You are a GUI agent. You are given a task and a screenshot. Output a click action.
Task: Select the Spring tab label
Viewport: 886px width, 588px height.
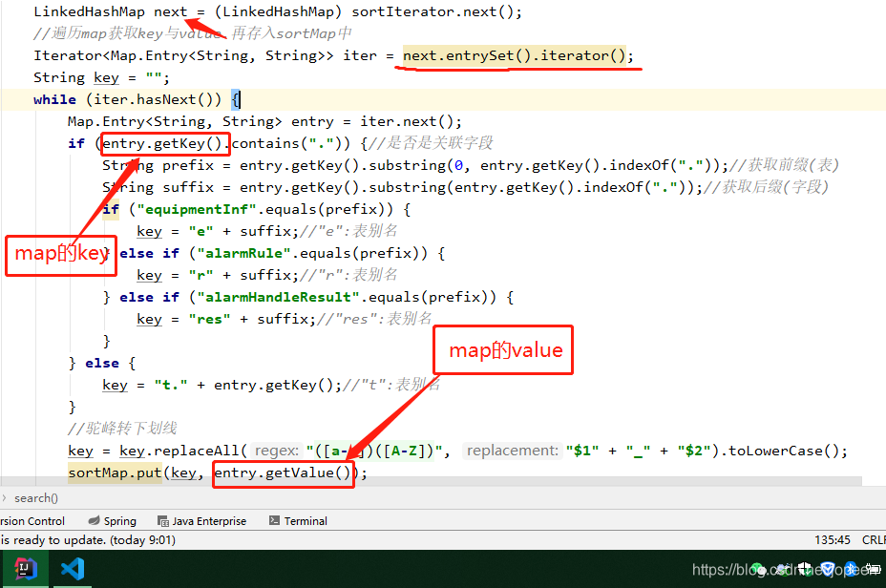tap(119, 521)
